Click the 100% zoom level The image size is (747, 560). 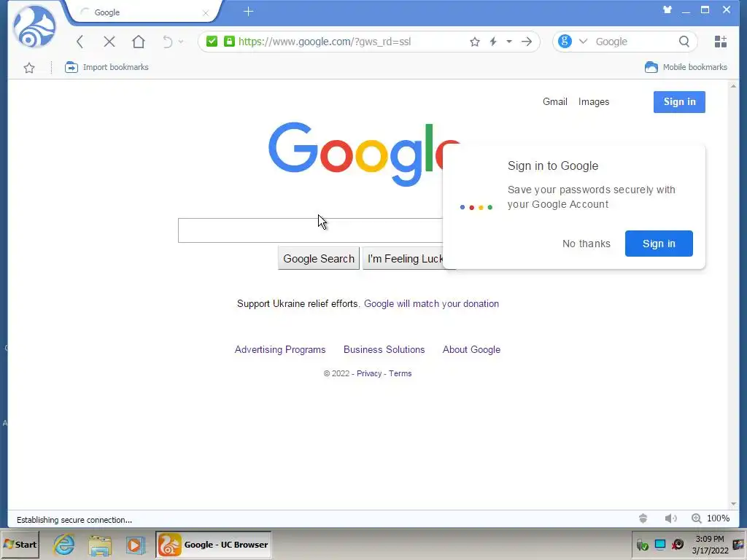click(x=718, y=518)
